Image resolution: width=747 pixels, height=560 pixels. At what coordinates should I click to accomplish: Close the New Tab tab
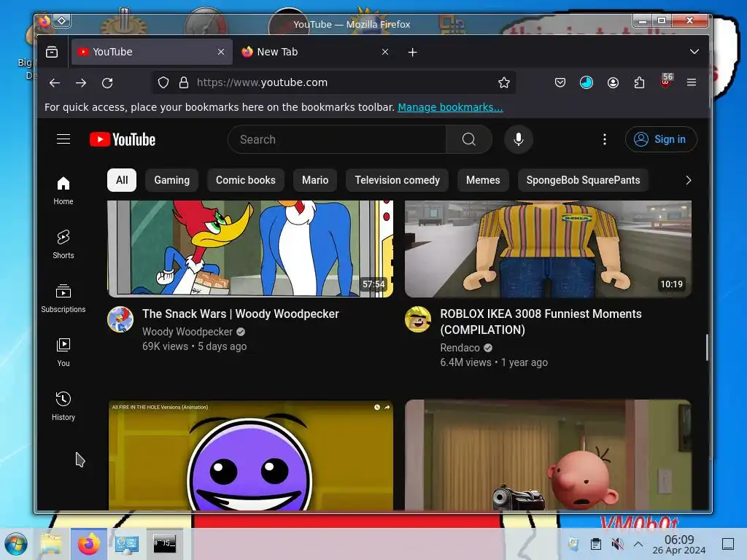385,52
